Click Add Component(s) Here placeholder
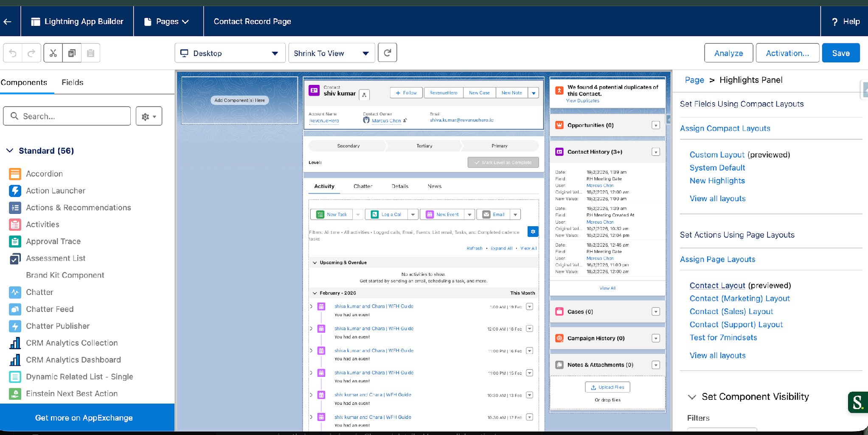 click(240, 101)
